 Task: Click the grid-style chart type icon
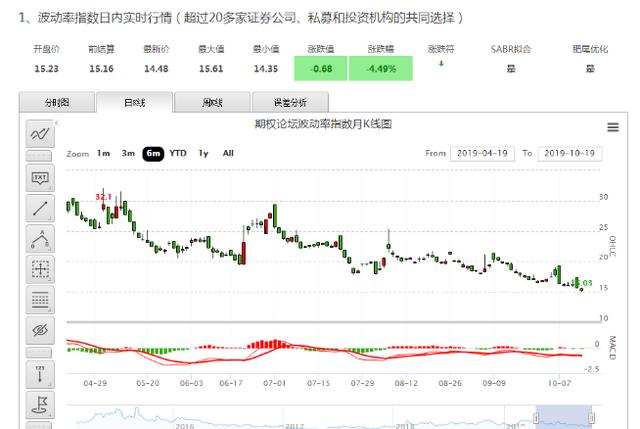click(40, 300)
